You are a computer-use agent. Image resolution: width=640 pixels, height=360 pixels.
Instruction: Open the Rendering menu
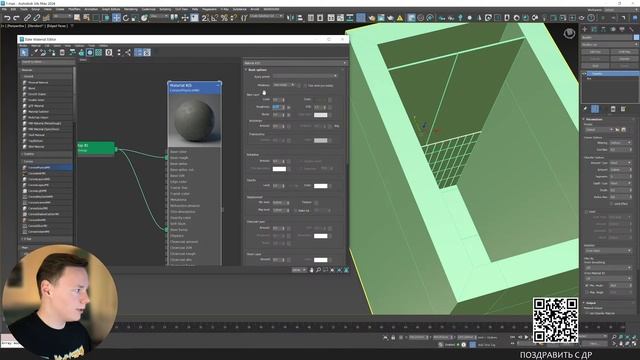[131, 9]
